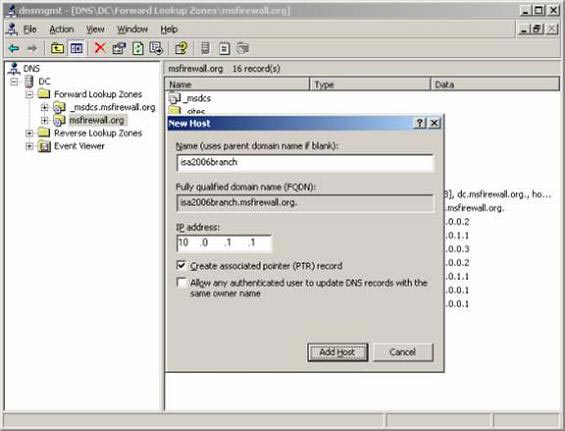Click the Help toolbar icon
The height and width of the screenshot is (431, 565).
pyautogui.click(x=181, y=48)
